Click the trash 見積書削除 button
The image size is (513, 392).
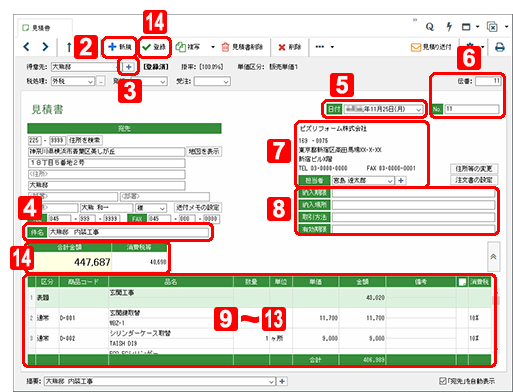pos(242,47)
